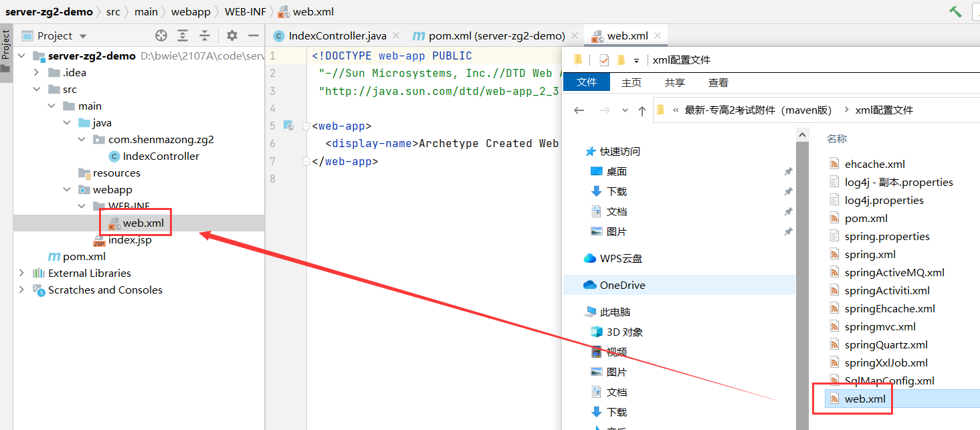Click the Select Opened File locate icon
This screenshot has width=980, height=430.
(x=161, y=35)
